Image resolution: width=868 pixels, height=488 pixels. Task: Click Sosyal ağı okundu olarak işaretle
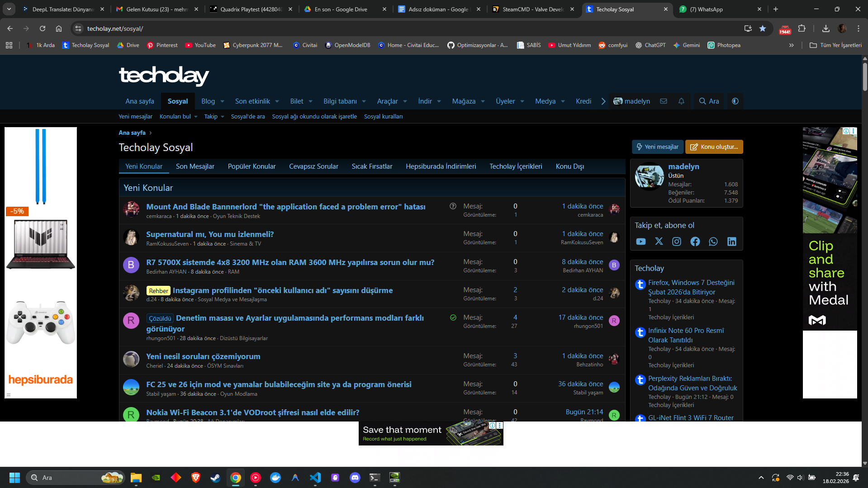click(x=314, y=117)
